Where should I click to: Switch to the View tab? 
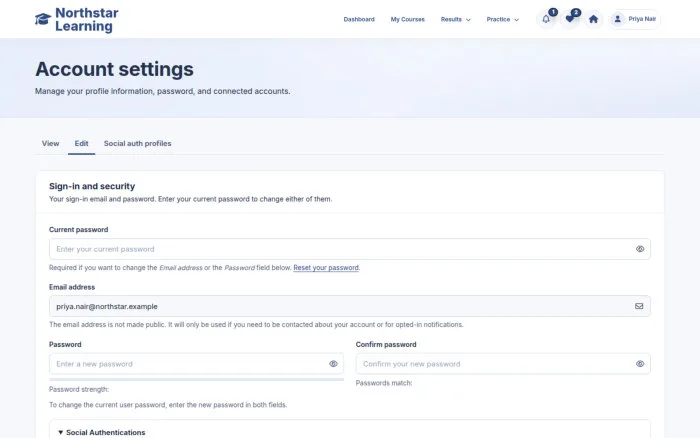50,143
